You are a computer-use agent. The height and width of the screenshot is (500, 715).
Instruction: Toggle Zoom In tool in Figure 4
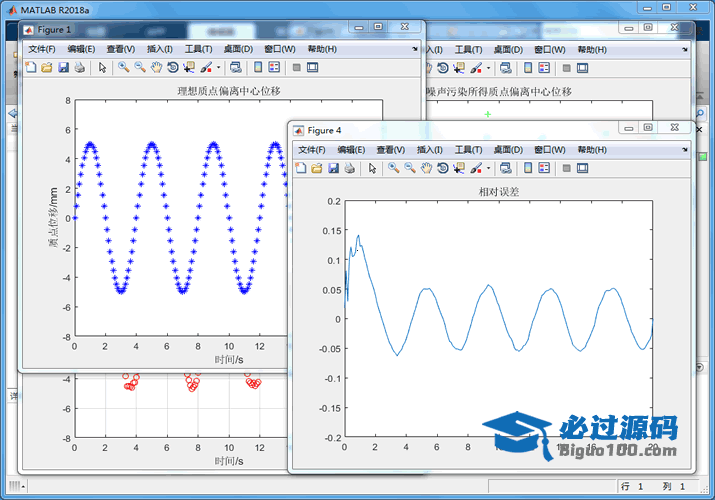tap(393, 168)
